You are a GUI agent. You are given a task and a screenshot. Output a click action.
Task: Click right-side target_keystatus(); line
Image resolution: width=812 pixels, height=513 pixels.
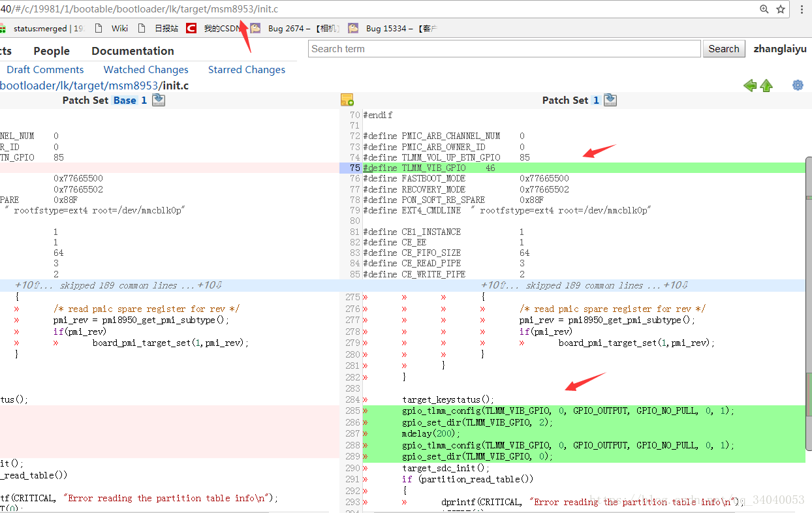tap(448, 399)
